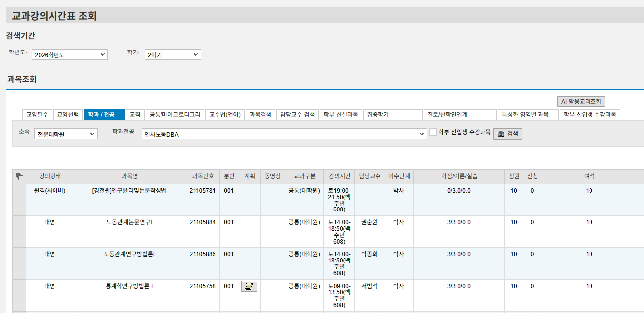
Task: Select the 학과 / 전공 tab
Action: (x=104, y=115)
